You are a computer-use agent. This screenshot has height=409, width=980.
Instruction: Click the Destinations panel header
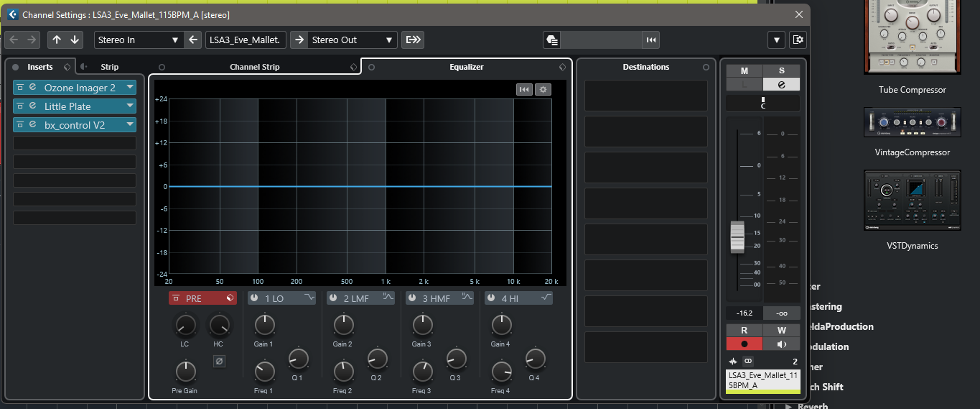point(646,67)
